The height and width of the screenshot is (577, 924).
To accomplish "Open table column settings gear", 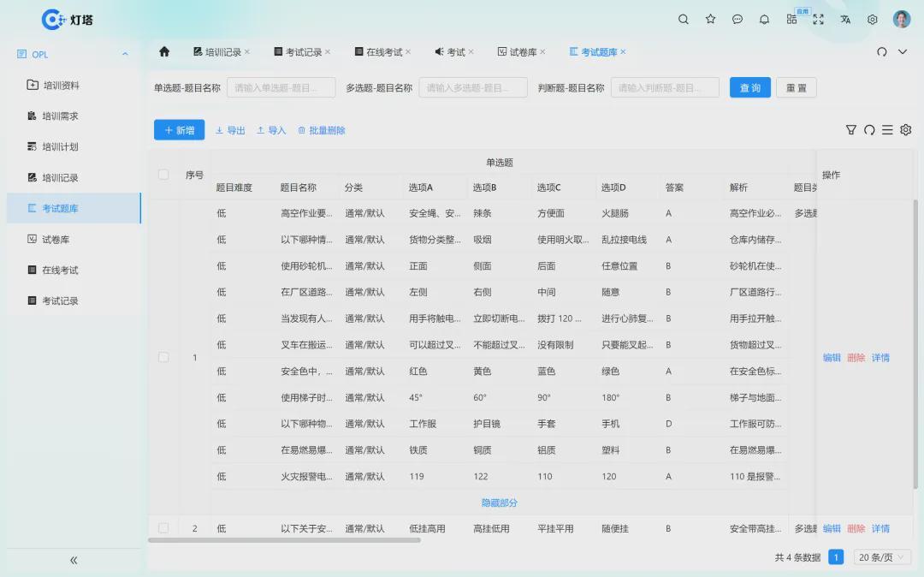I will coord(906,129).
